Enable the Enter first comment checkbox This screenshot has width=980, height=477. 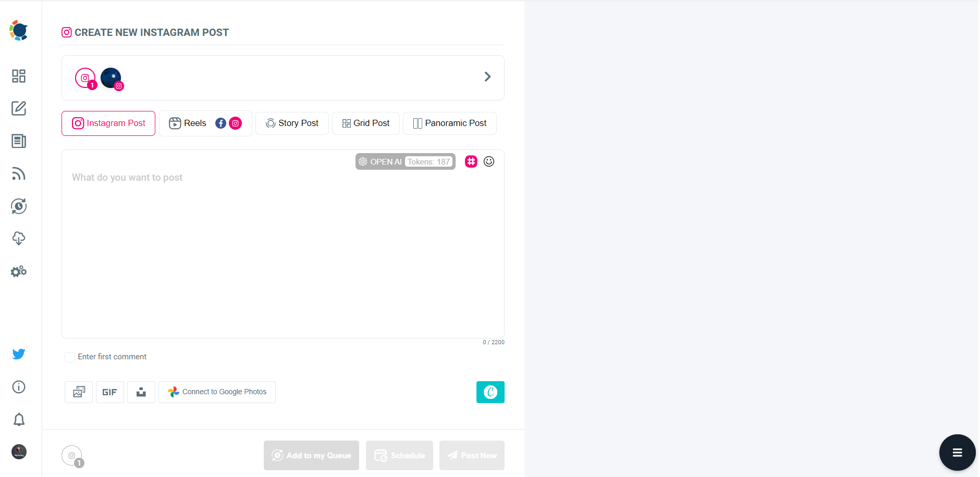coord(70,357)
